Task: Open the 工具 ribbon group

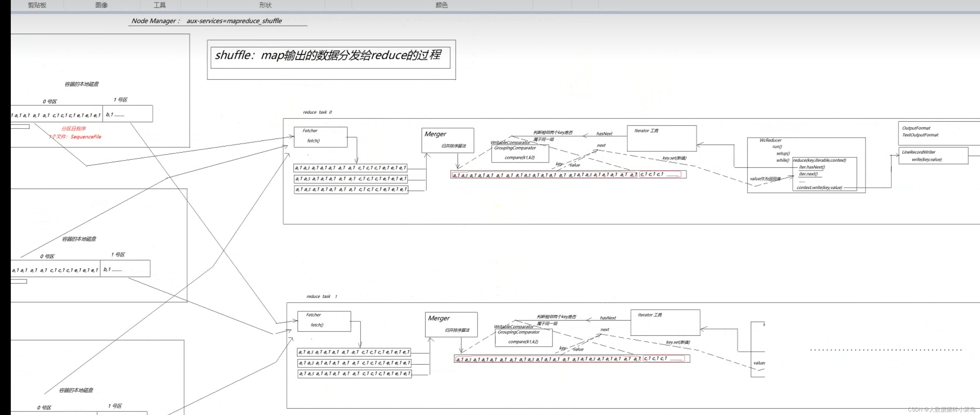Action: pos(159,5)
